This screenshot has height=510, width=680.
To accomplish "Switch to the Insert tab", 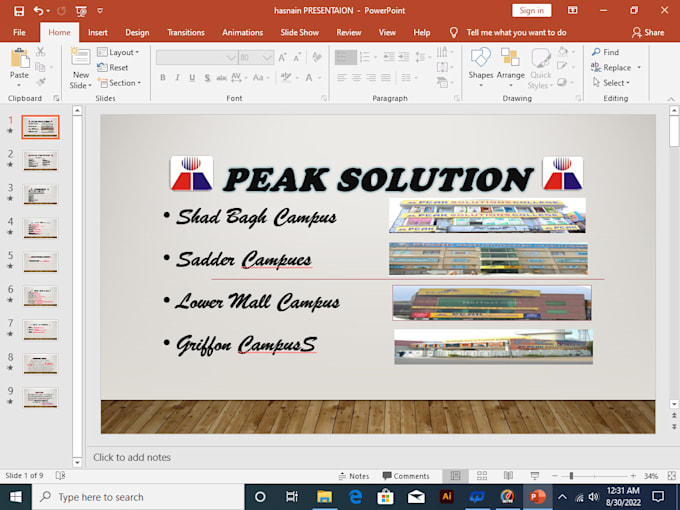I will coord(98,33).
